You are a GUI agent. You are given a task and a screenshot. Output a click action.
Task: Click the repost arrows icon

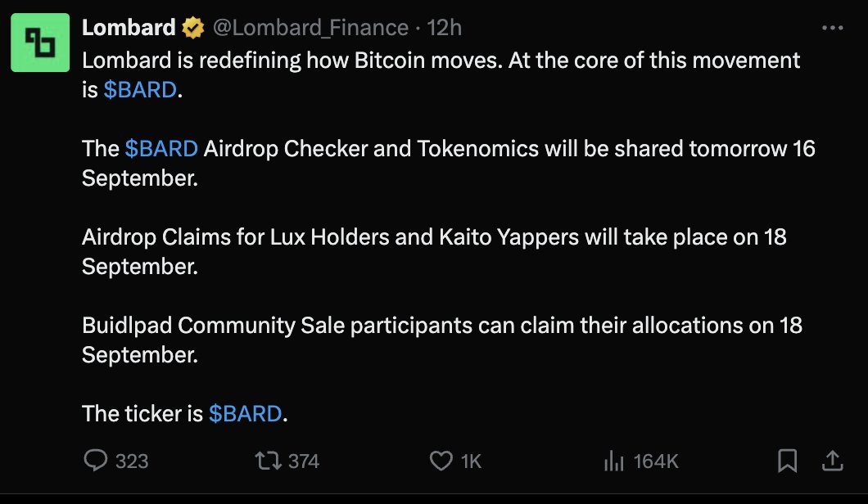pyautogui.click(x=269, y=461)
